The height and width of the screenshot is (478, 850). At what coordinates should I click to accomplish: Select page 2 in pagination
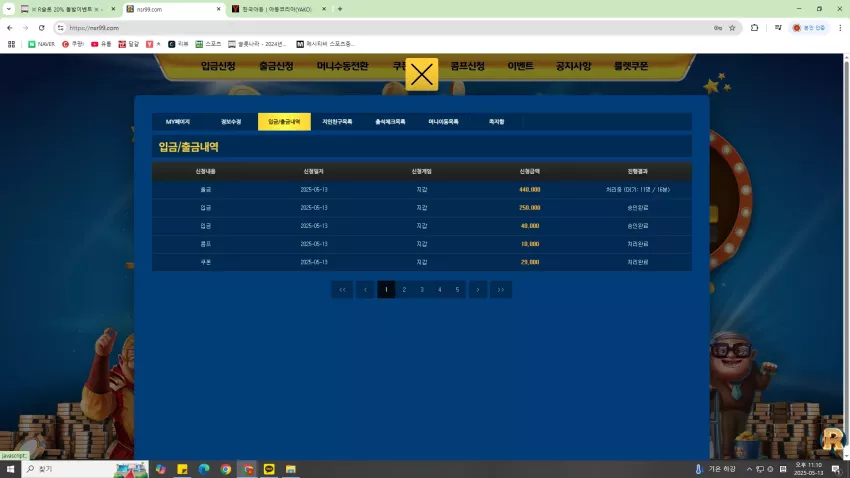click(x=404, y=289)
